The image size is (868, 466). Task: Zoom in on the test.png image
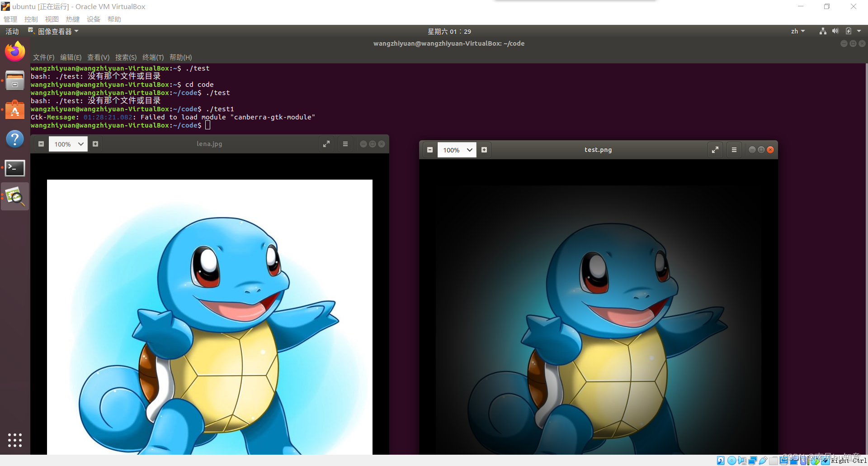pyautogui.click(x=484, y=150)
